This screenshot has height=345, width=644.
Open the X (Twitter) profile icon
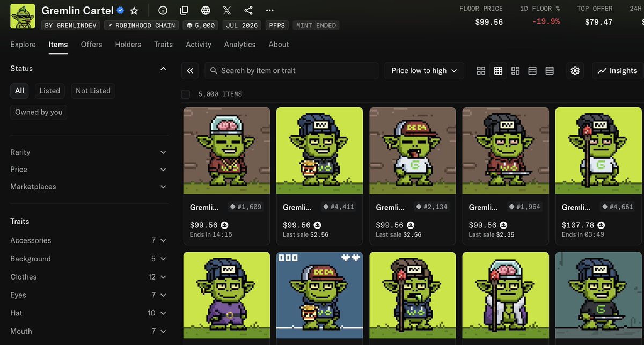coord(227,11)
